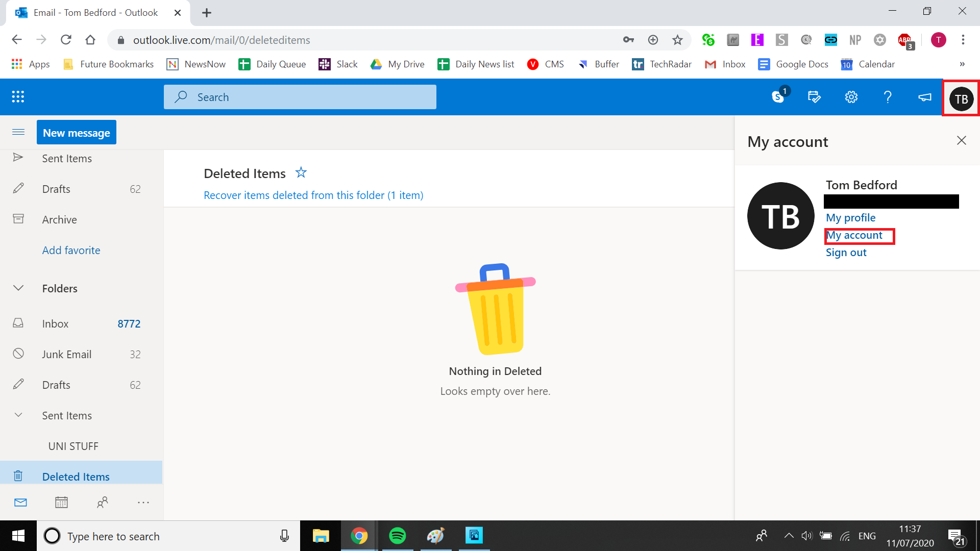Star the Deleted Items folder
This screenshot has height=551, width=980.
(301, 172)
